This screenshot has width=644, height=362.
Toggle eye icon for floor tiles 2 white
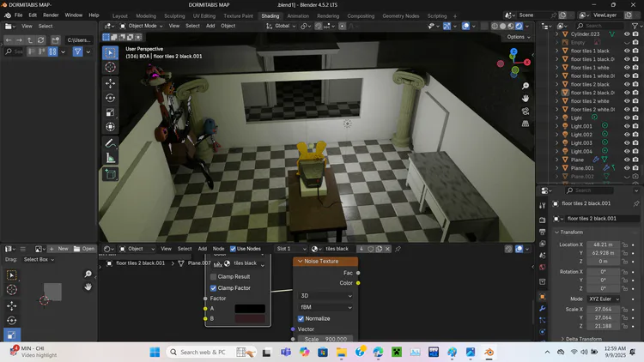click(627, 101)
